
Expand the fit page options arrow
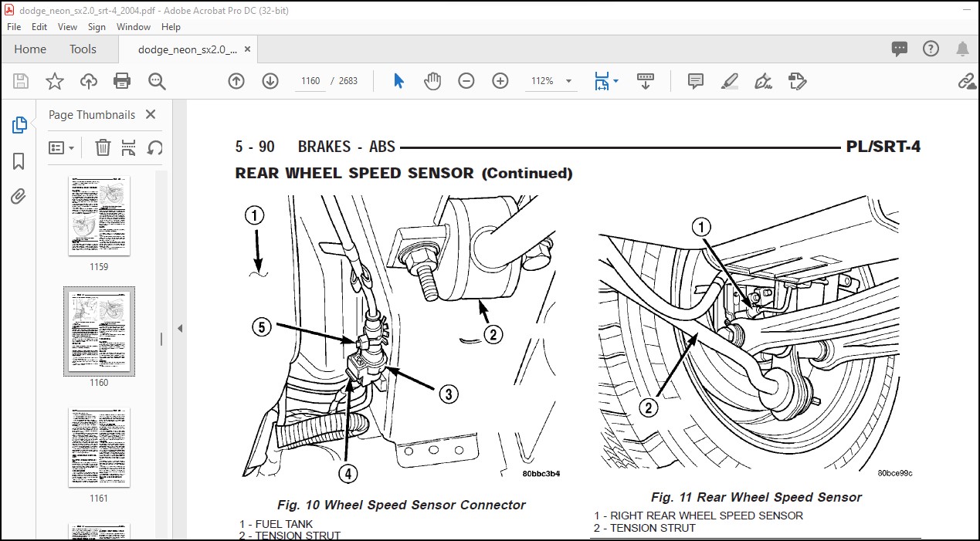[615, 81]
